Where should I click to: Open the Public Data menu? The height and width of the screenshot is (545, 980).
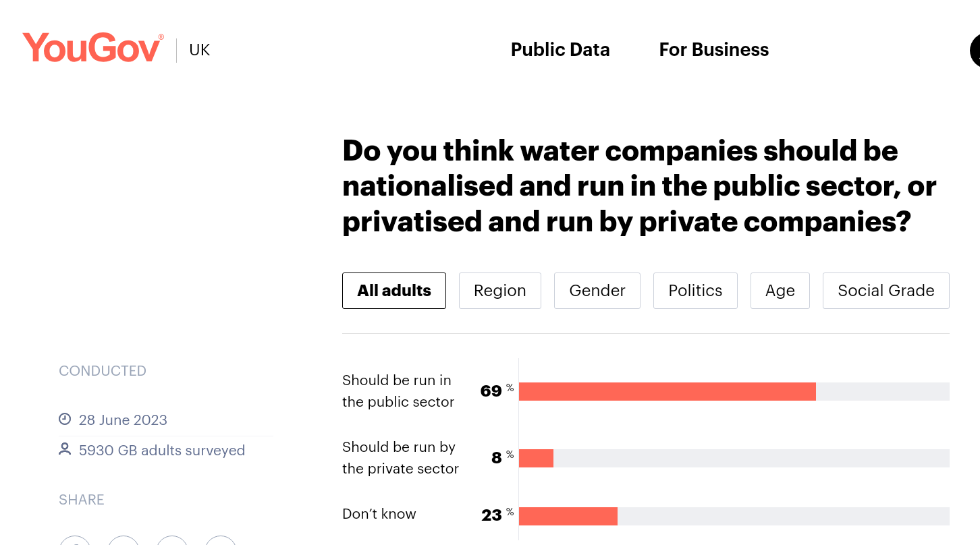click(x=560, y=49)
